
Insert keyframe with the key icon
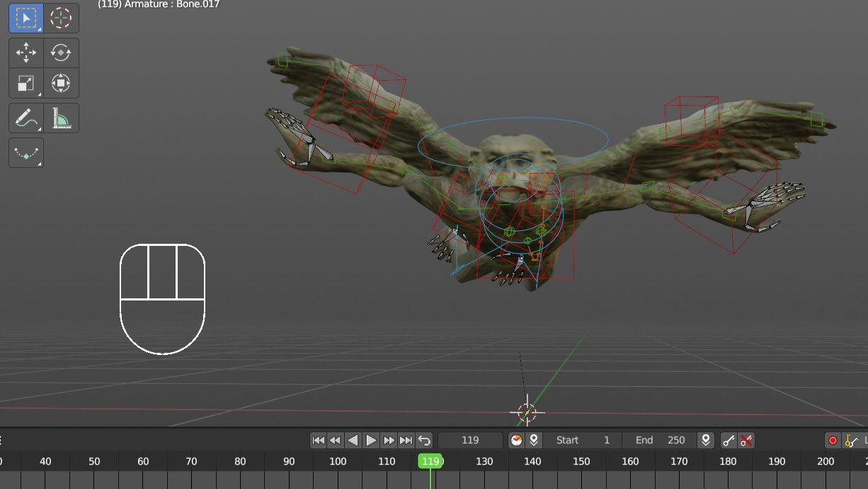(x=729, y=440)
